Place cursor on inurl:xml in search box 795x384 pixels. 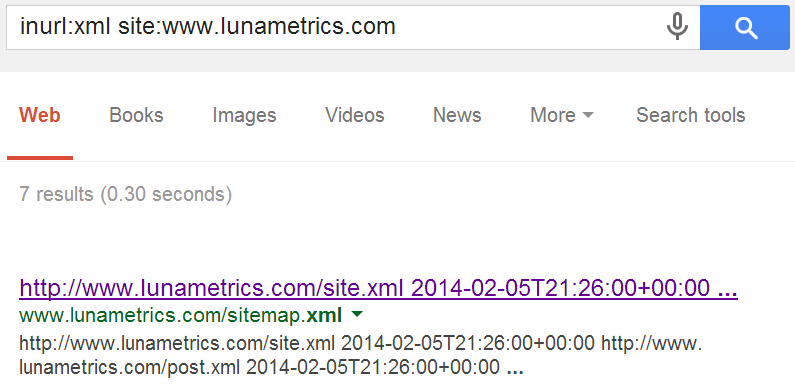pos(65,26)
